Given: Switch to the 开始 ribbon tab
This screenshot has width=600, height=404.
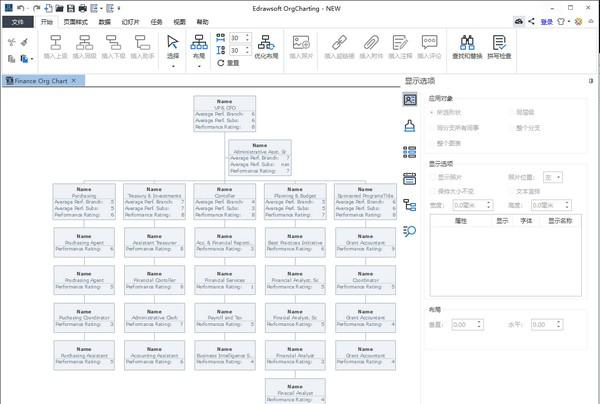Looking at the screenshot, I should (47, 22).
